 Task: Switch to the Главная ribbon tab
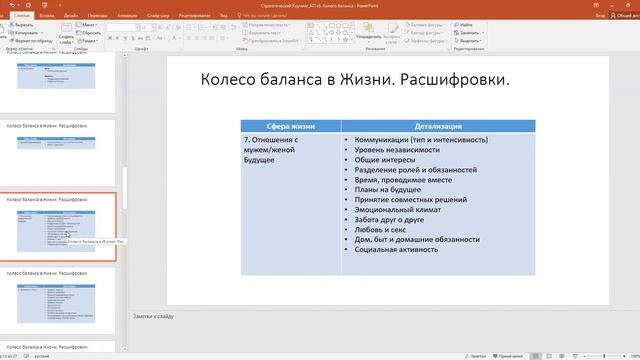(22, 16)
